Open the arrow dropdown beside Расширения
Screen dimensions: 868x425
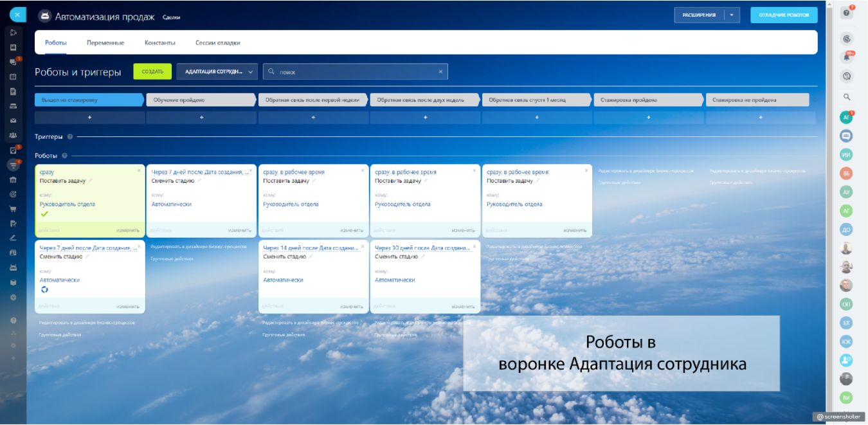point(732,15)
